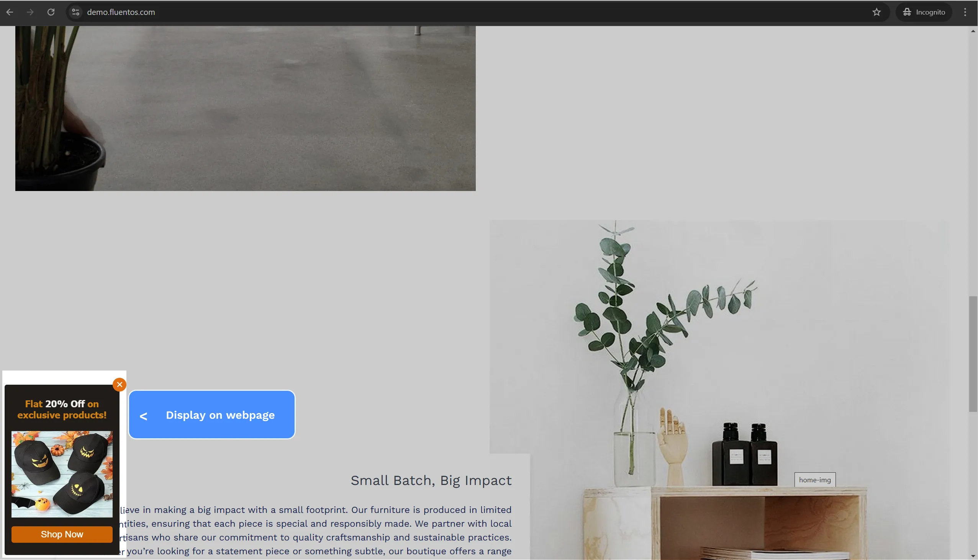Close the popup ad with X button
This screenshot has height=560, width=978.
click(x=120, y=385)
